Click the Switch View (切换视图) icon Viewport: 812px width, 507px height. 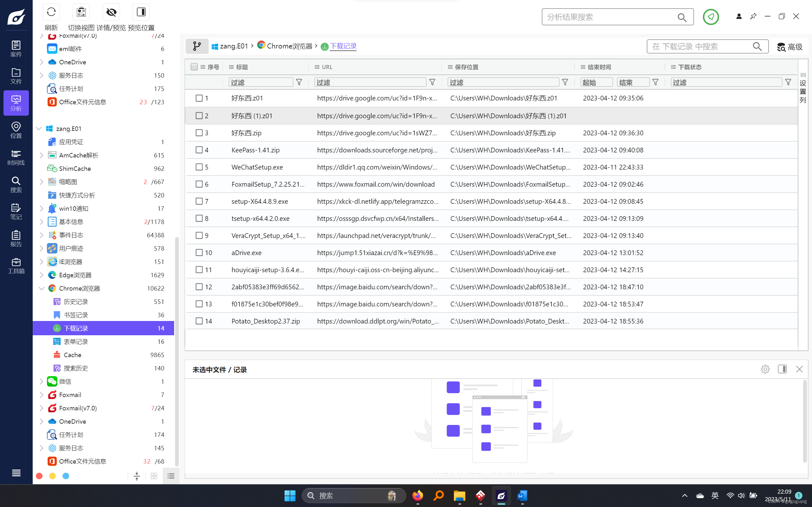pyautogui.click(x=81, y=12)
